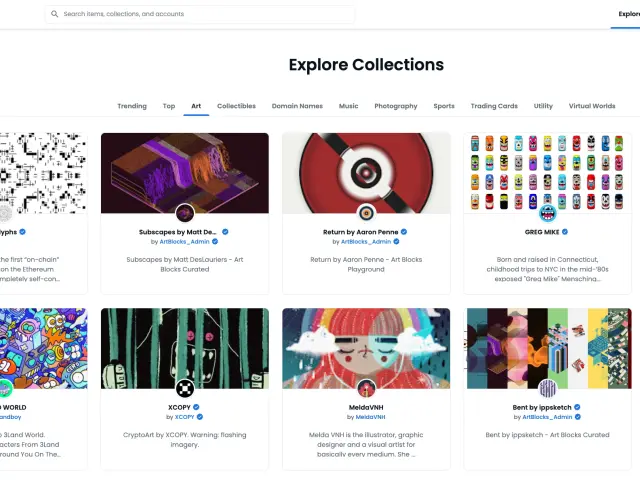Click the GREG MIKE profile avatar
The image size is (640, 480).
(x=548, y=213)
